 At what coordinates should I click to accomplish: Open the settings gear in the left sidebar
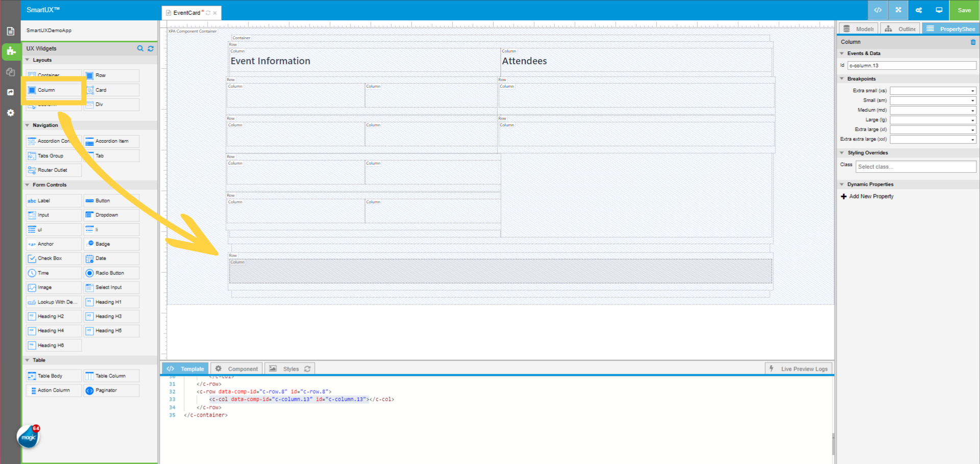(10, 113)
